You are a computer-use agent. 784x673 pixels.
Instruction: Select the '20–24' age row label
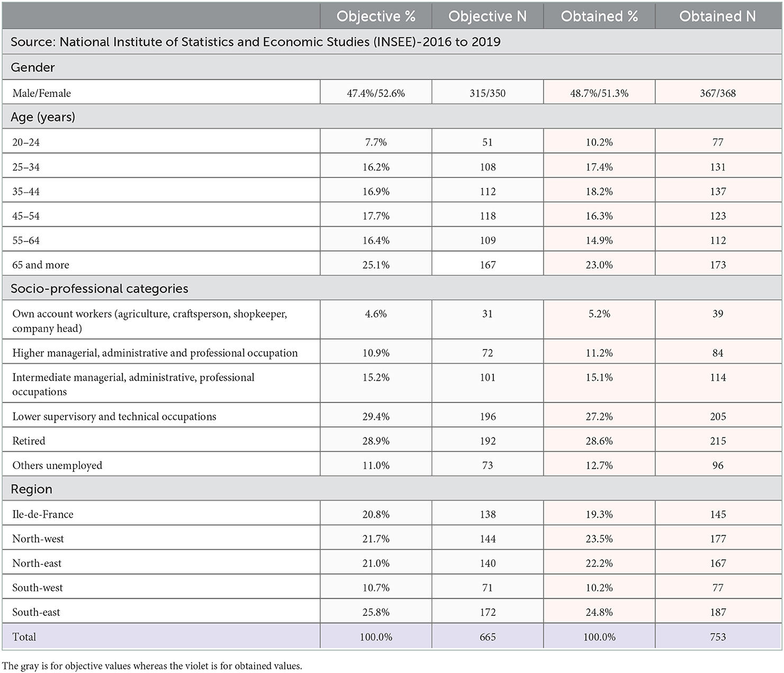[26, 142]
